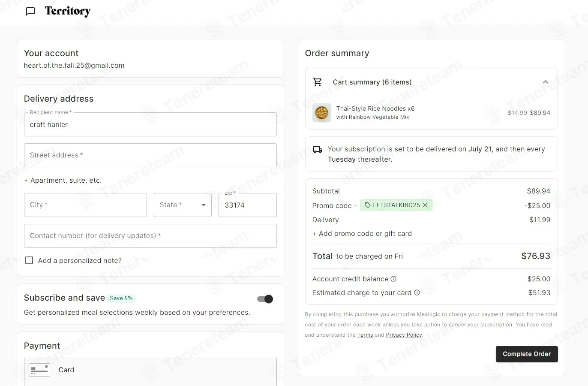Viewport: 588px width, 386px height.
Task: Click the delivery truck icon
Action: [318, 150]
